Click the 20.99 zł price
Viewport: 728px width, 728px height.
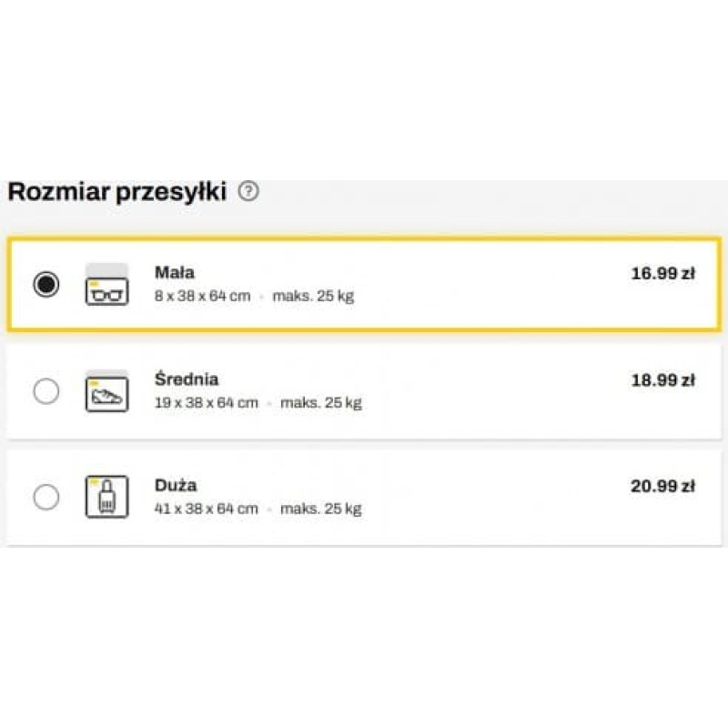point(662,486)
